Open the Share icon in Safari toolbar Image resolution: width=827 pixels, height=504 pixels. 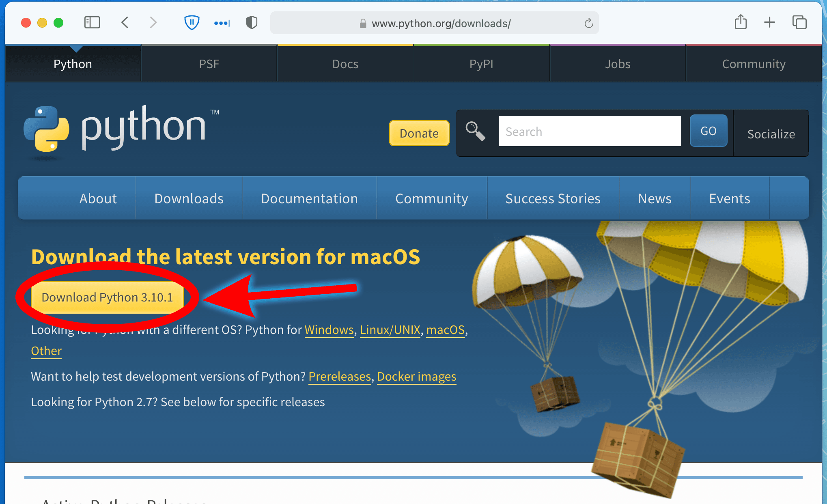[x=741, y=22]
